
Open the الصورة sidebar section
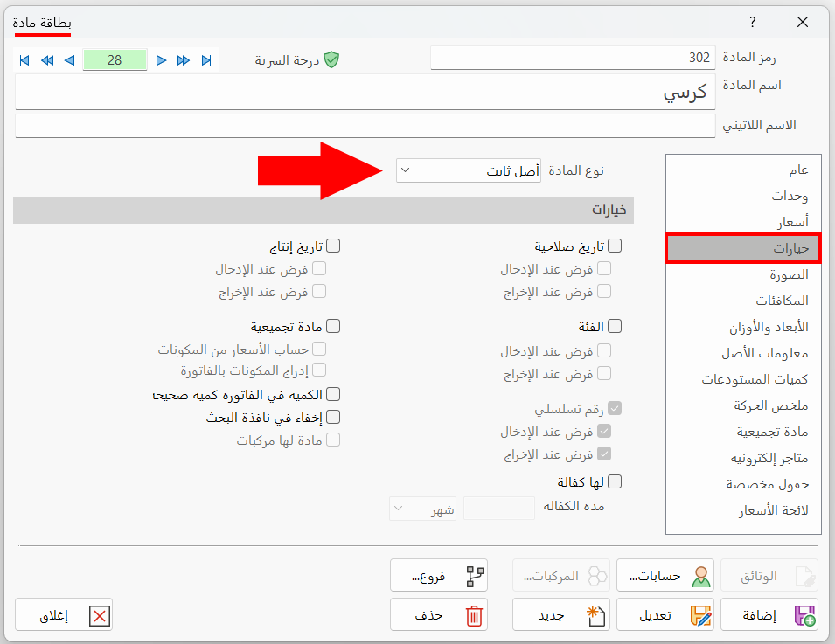pyautogui.click(x=743, y=274)
